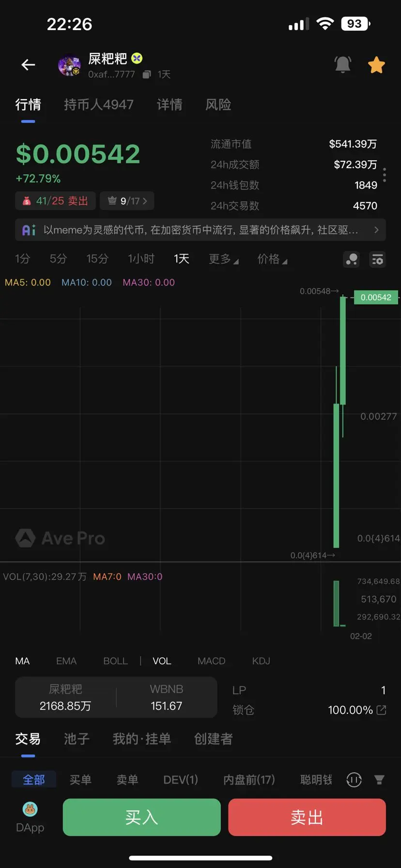The image size is (401, 868).
Task: Select the 5分 chart interval
Action: (58, 259)
